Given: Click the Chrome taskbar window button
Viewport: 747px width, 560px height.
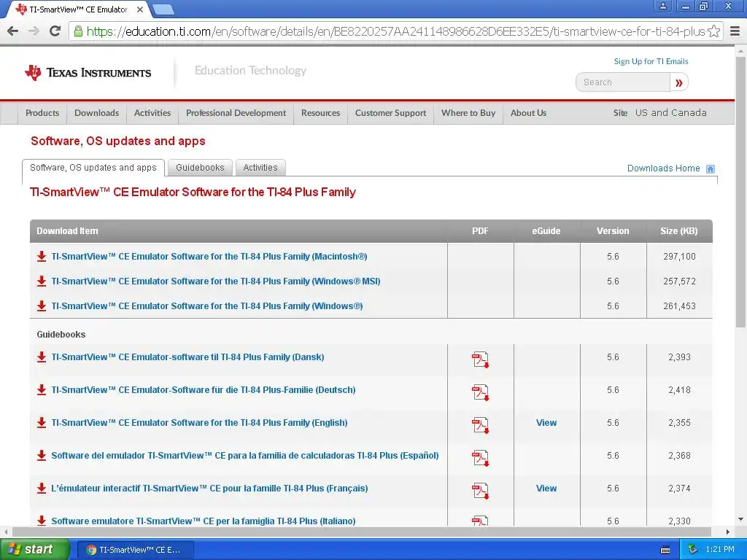Looking at the screenshot, I should click(135, 550).
